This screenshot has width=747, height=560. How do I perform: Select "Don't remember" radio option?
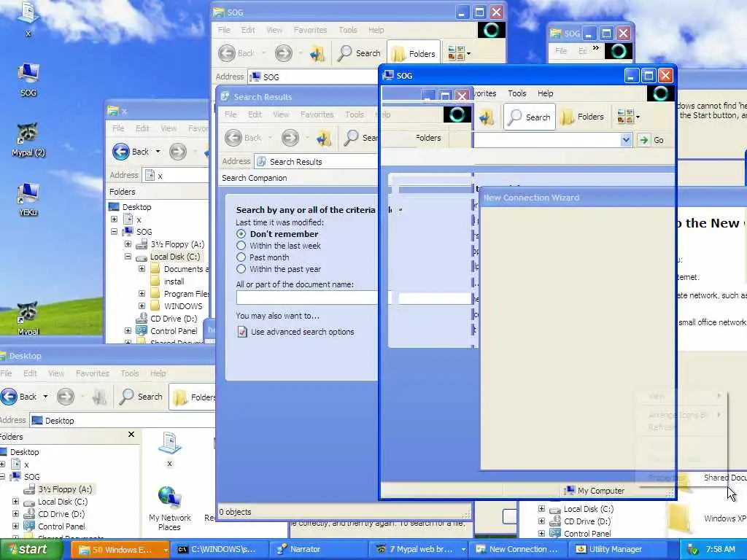pyautogui.click(x=241, y=234)
